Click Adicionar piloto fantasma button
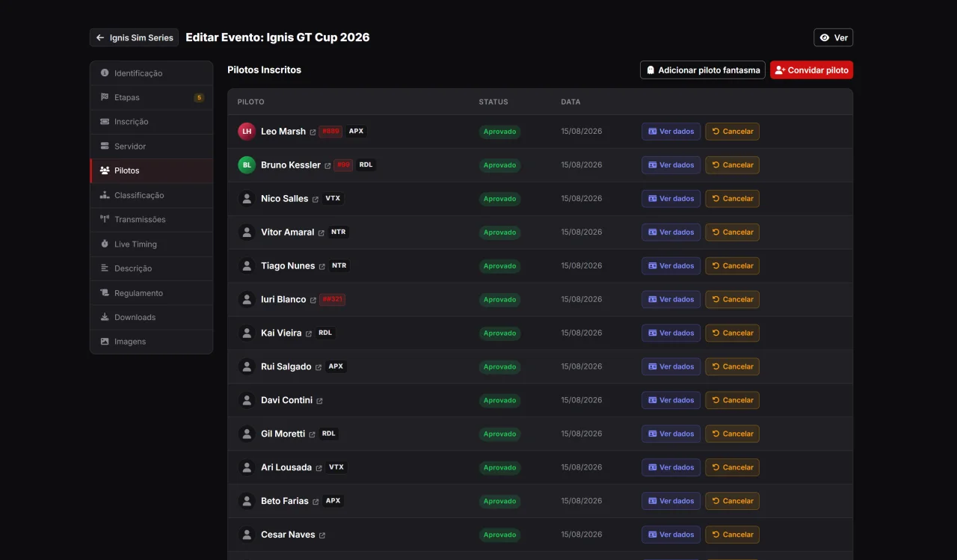The image size is (957, 560). click(x=703, y=70)
